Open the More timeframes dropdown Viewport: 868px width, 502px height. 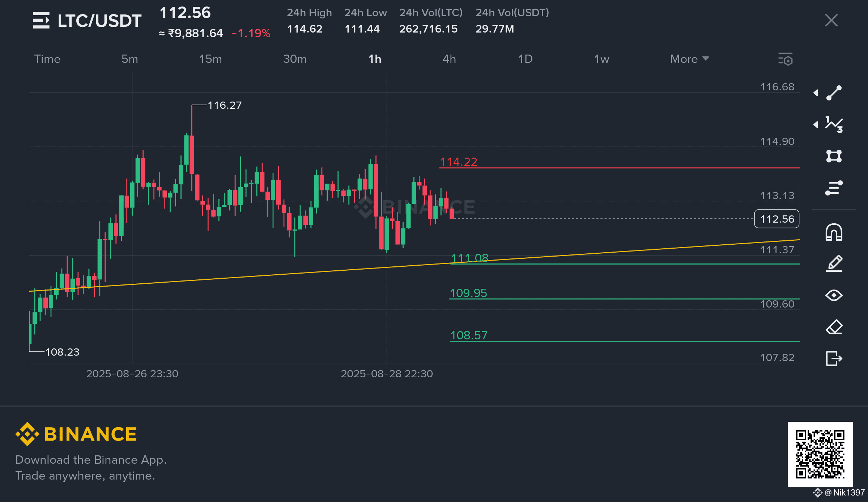689,59
